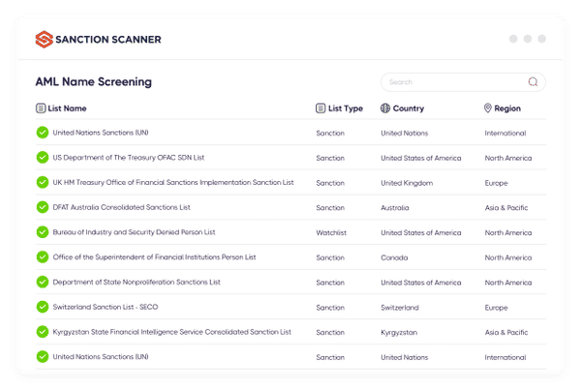Click the SANCTION SCANNER brand text
Viewport: 581px width, 392px height.
[108, 40]
